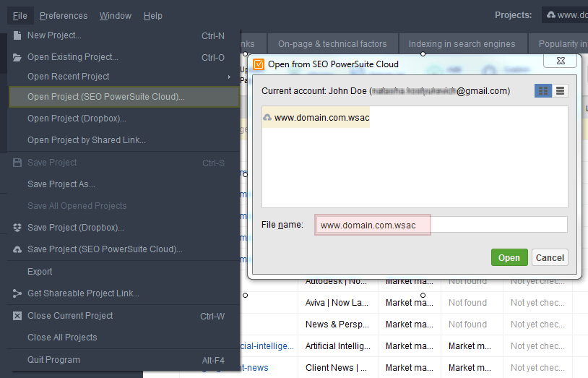Viewport: 588px width, 378px height.
Task: Click the New Project document icon
Action: pos(17,35)
